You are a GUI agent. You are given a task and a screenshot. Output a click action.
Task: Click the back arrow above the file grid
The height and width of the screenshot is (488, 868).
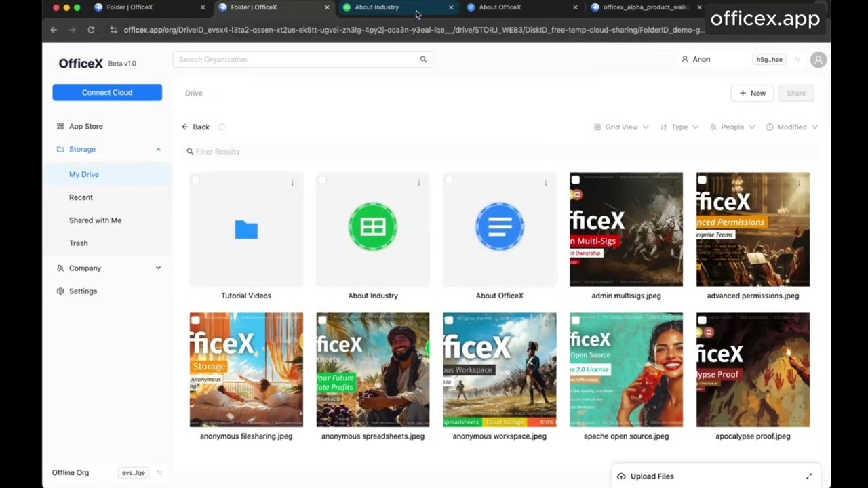coord(184,127)
